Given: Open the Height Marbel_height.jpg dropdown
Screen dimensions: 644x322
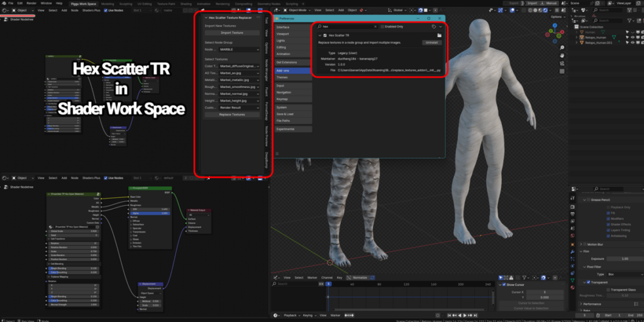Looking at the screenshot, I should click(239, 101).
